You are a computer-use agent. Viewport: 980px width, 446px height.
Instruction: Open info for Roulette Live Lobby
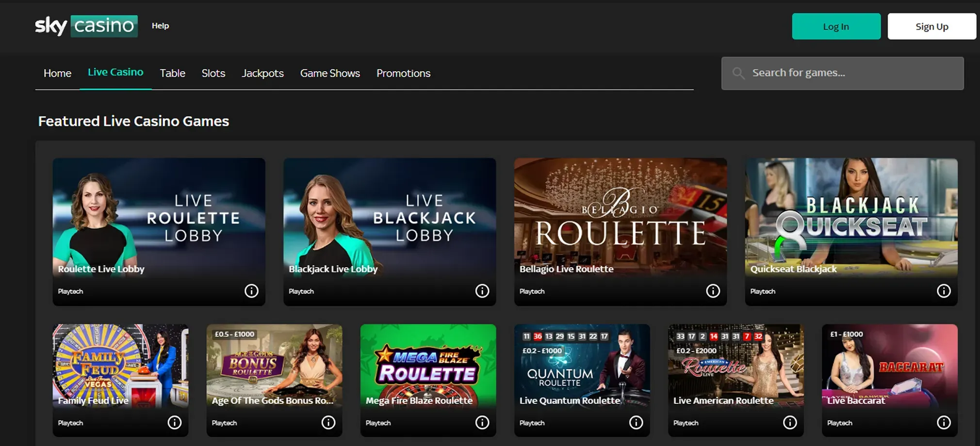[x=251, y=291]
